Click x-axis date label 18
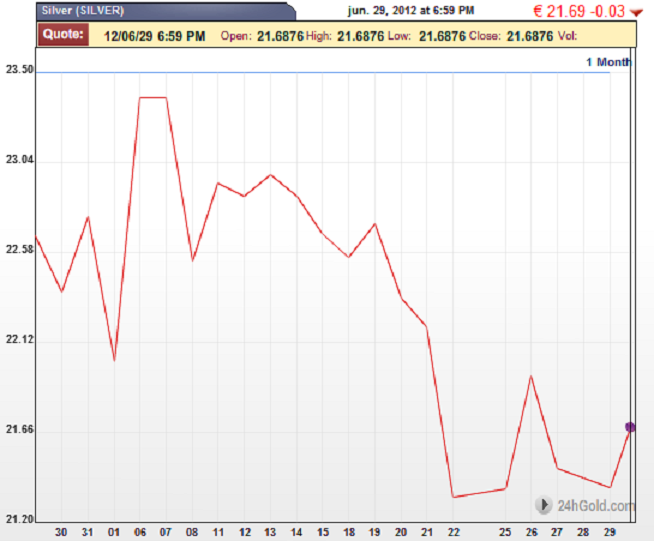The image size is (654, 541). tap(349, 532)
